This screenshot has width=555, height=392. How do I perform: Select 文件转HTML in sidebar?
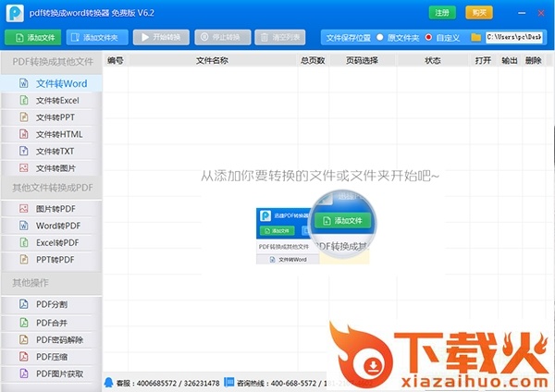(52, 134)
